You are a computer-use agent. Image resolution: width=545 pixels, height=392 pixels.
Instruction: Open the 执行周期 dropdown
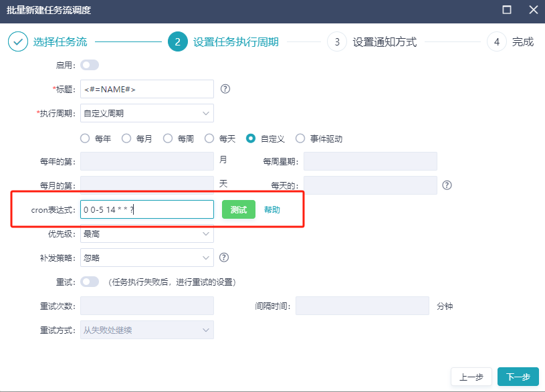pyautogui.click(x=146, y=113)
